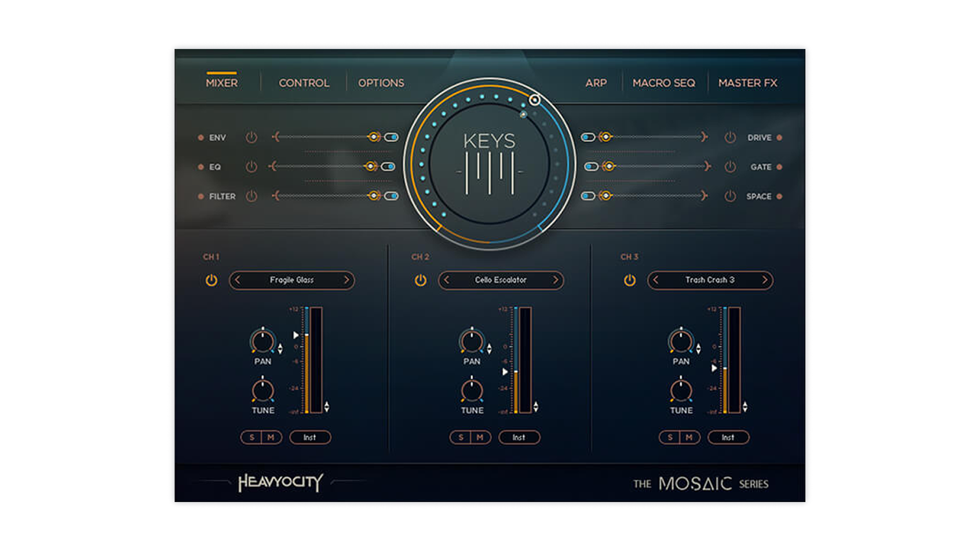Image resolution: width=980 pixels, height=551 pixels.
Task: Toggle the FILTER power icon
Action: (251, 196)
